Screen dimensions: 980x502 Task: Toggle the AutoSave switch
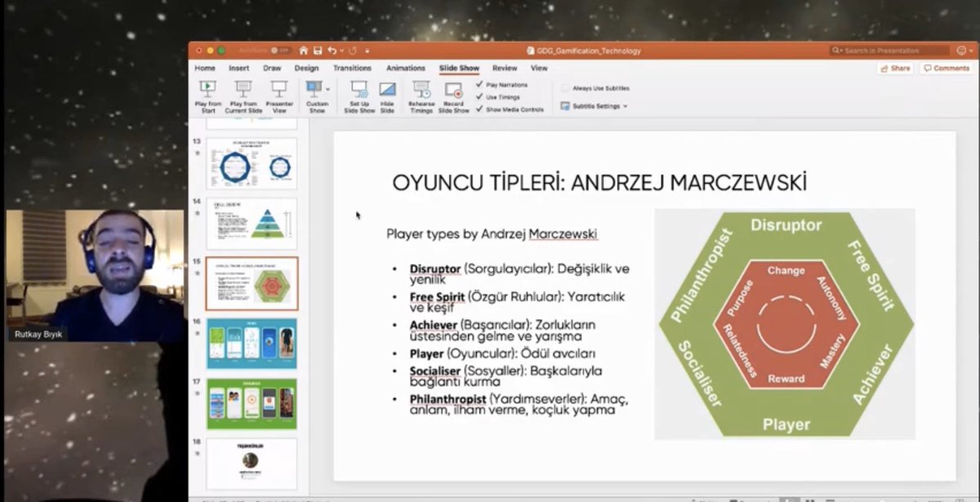click(281, 51)
